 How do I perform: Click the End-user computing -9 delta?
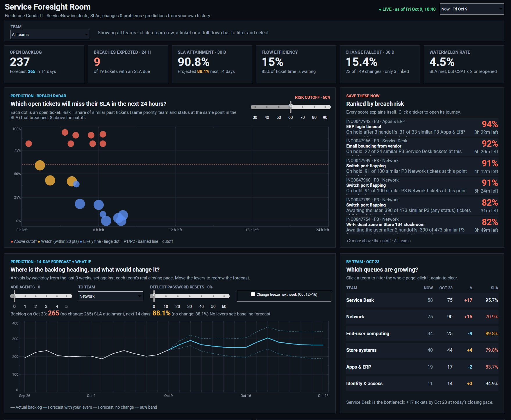click(470, 333)
